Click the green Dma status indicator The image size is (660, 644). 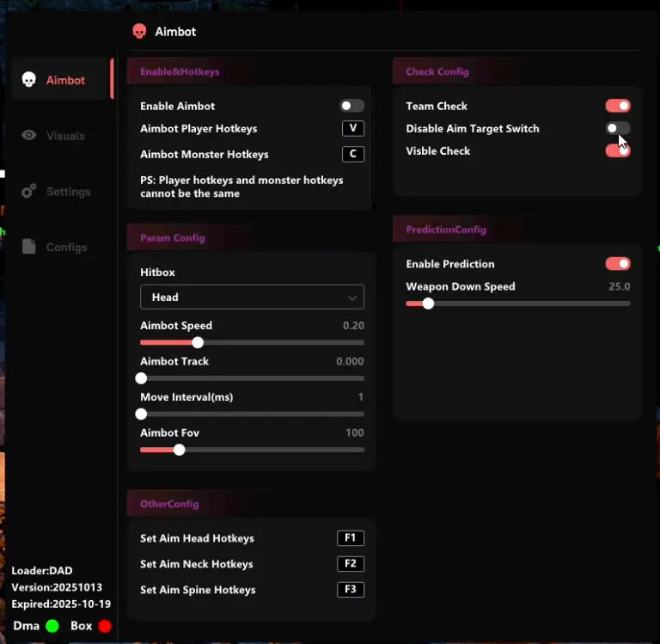52,626
